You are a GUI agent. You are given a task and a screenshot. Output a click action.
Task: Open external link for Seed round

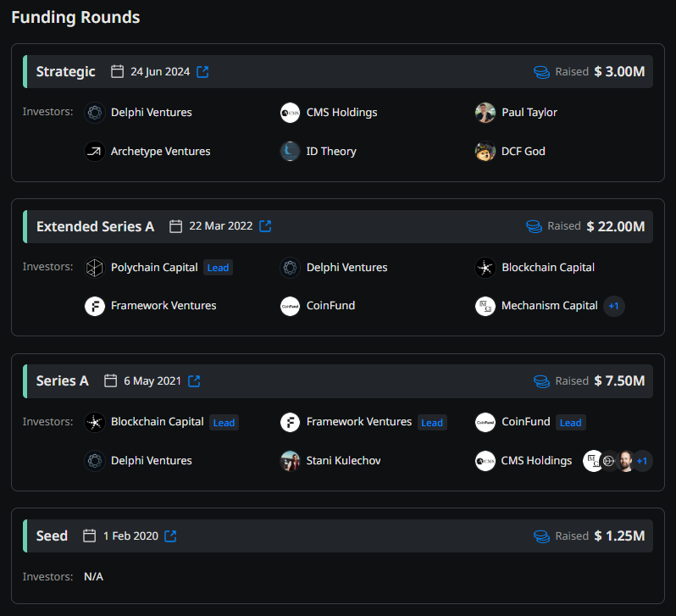[x=171, y=536]
